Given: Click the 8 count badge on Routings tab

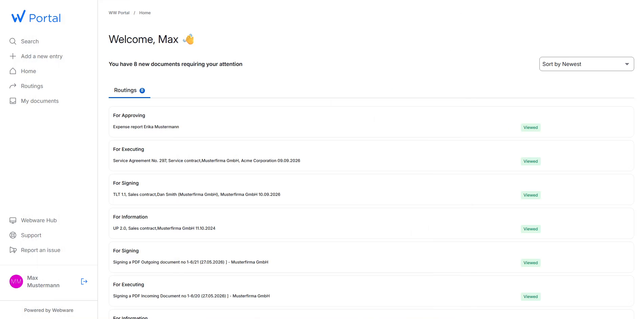Looking at the screenshot, I should click(142, 90).
